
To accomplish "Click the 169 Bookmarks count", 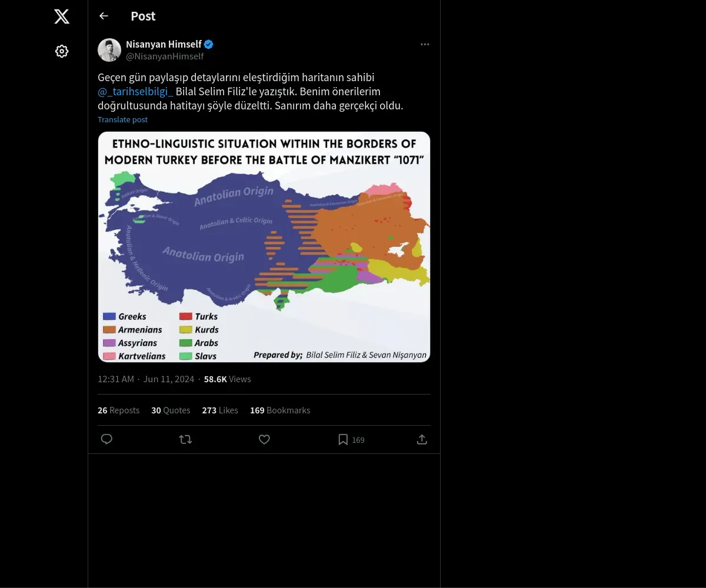I will pos(280,410).
